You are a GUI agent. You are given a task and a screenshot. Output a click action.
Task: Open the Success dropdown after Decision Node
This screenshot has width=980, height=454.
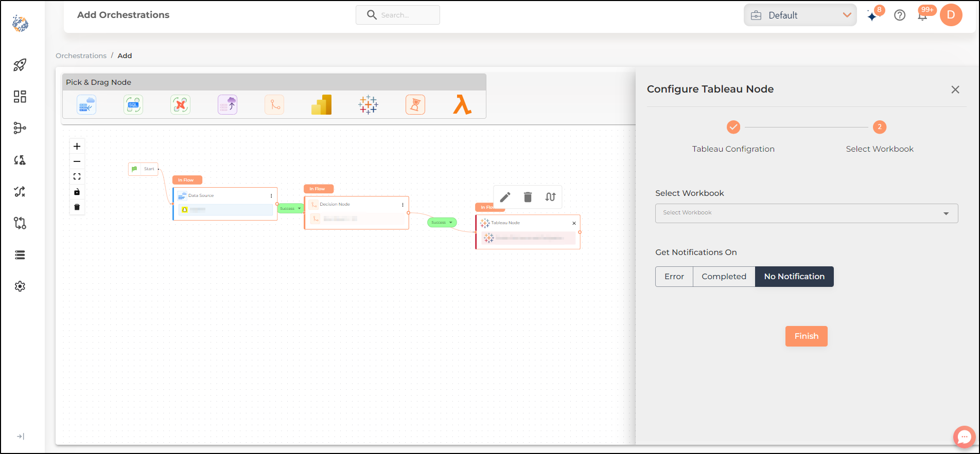pos(442,222)
